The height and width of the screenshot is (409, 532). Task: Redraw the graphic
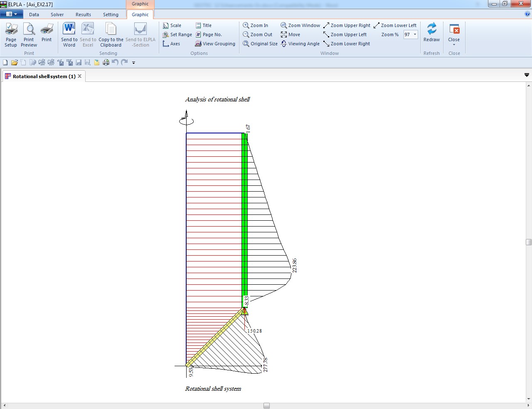tap(431, 32)
